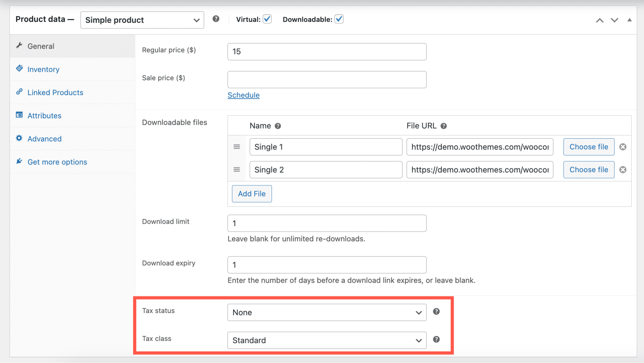Click the Regular price input field
The height and width of the screenshot is (363, 644).
coord(327,52)
